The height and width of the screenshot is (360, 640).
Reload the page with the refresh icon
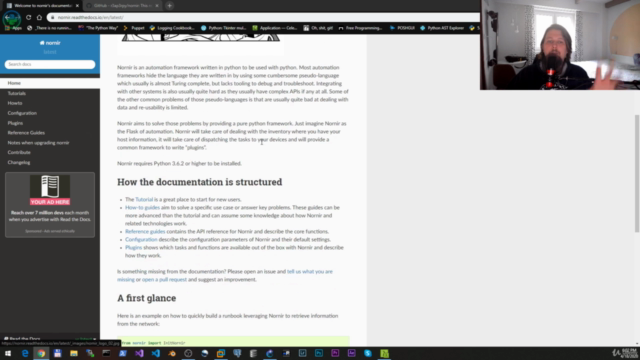29,18
